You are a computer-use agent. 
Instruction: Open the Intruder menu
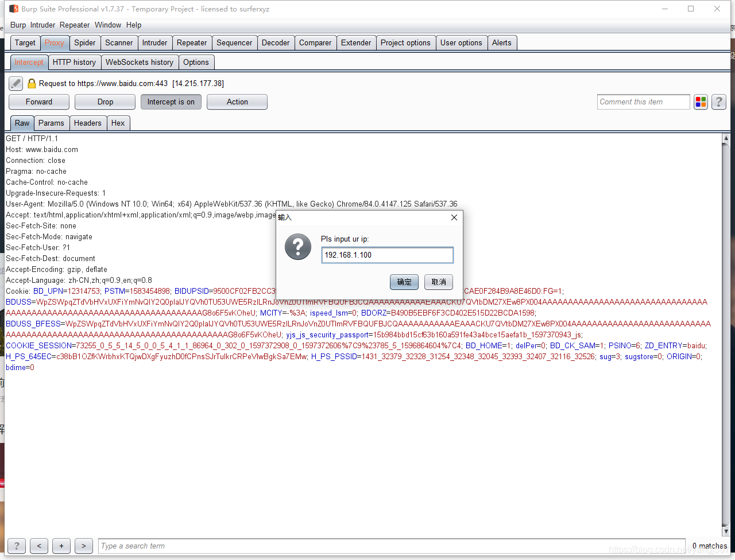pyautogui.click(x=43, y=25)
